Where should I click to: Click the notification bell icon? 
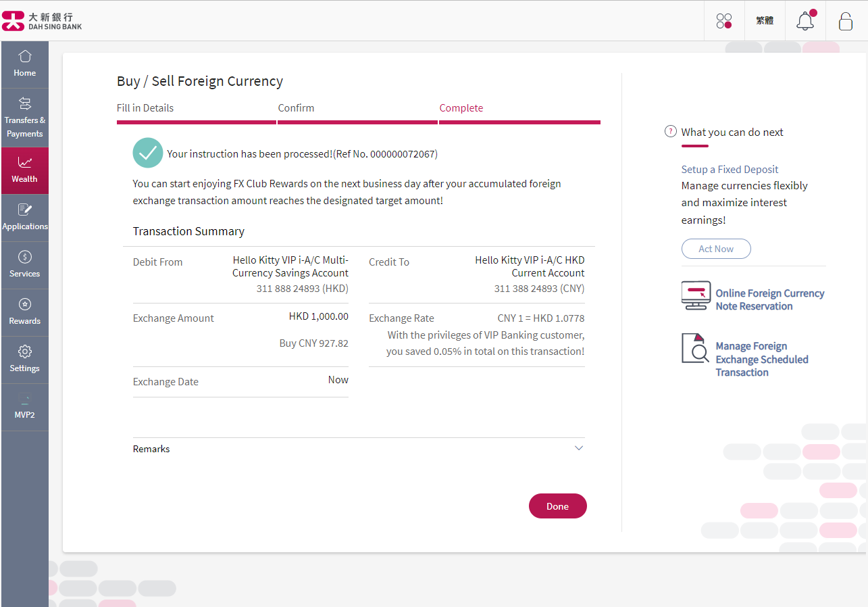[805, 21]
